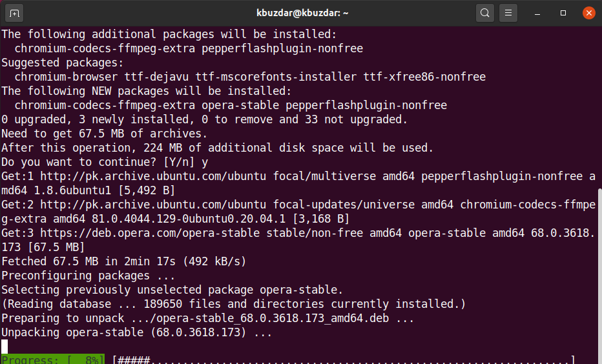Click the vertical scrollbar handle
Image resolution: width=602 pixels, height=364 pixels.
click(599, 276)
